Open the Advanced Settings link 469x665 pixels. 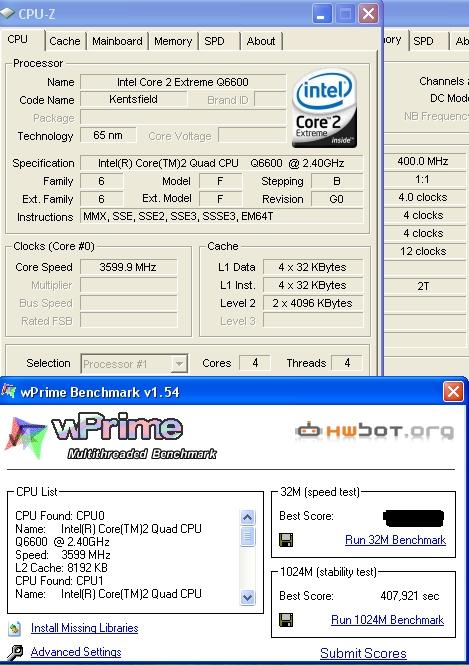click(x=76, y=652)
